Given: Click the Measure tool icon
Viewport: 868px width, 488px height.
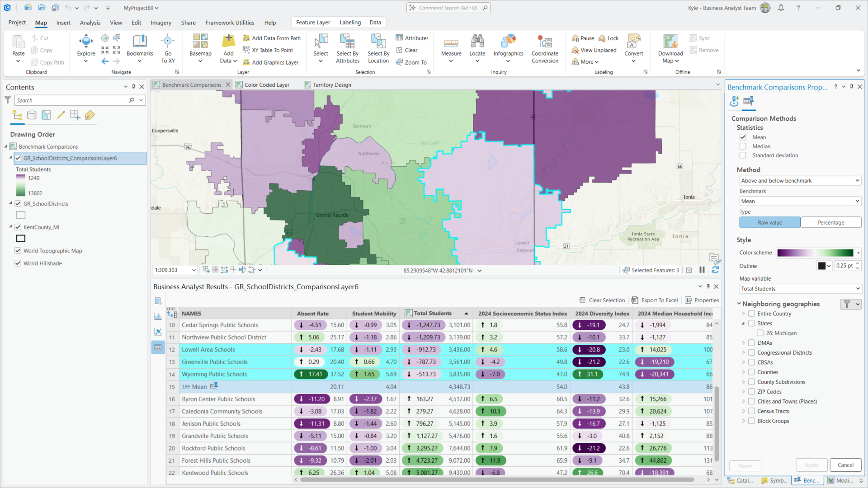Looking at the screenshot, I should click(451, 42).
